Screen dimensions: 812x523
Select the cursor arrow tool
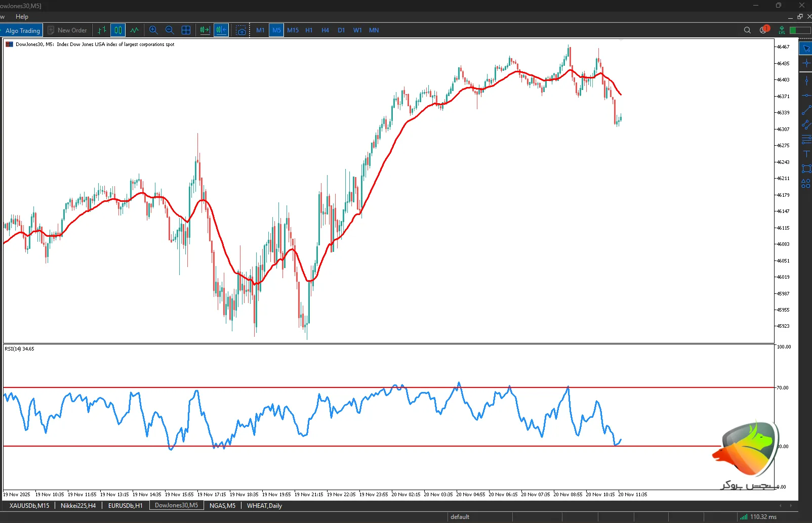pos(806,48)
